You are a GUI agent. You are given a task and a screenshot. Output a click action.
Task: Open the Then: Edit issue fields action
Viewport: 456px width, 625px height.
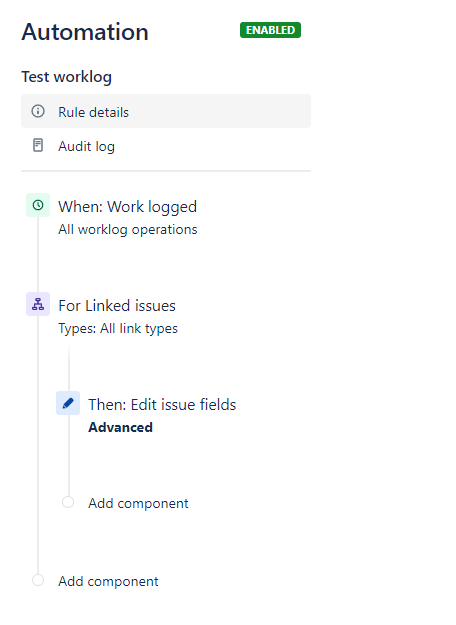coord(162,405)
